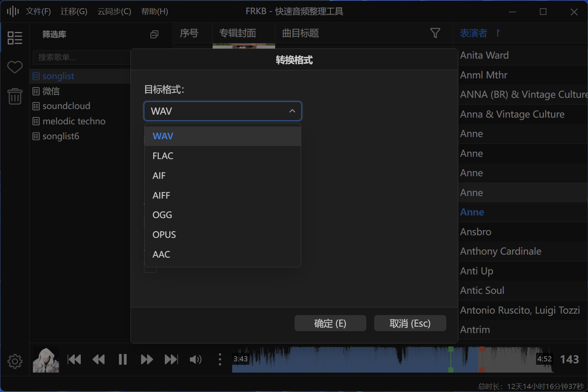Confirm with the 确定 (E) button
This screenshot has width=588, height=392.
click(x=330, y=323)
